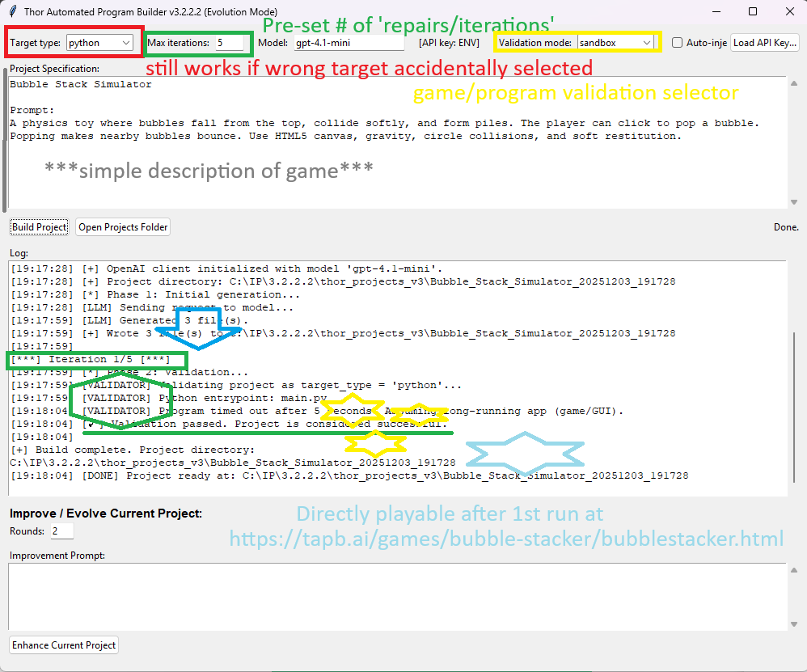Expand the Validation mode sandbox dropdown
The image size is (807, 672).
[x=615, y=42]
